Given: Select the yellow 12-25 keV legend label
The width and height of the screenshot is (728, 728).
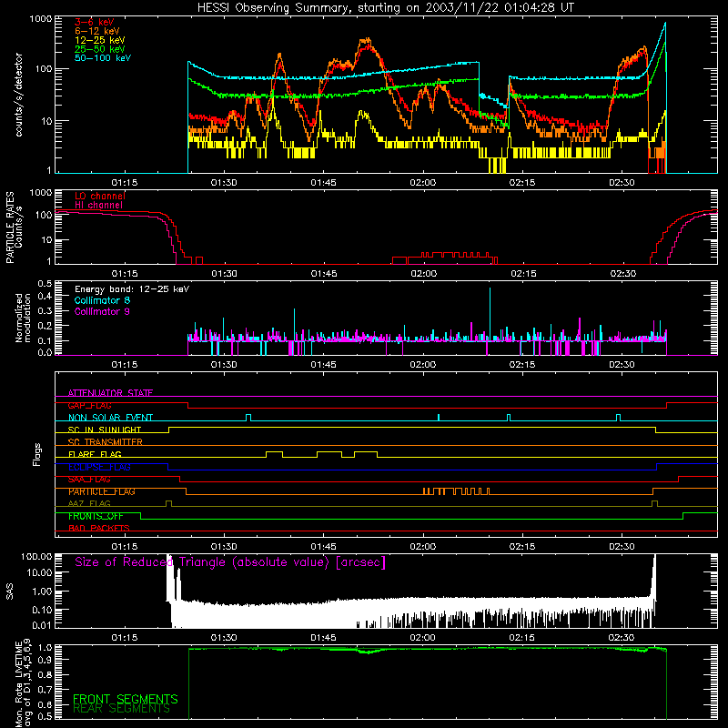Looking at the screenshot, I should click(x=100, y=40).
